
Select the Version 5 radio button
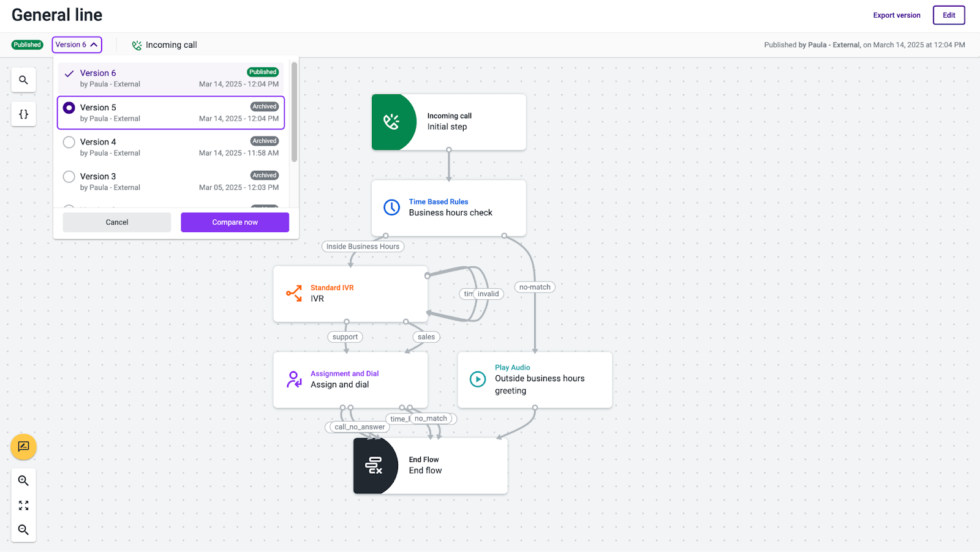point(69,108)
